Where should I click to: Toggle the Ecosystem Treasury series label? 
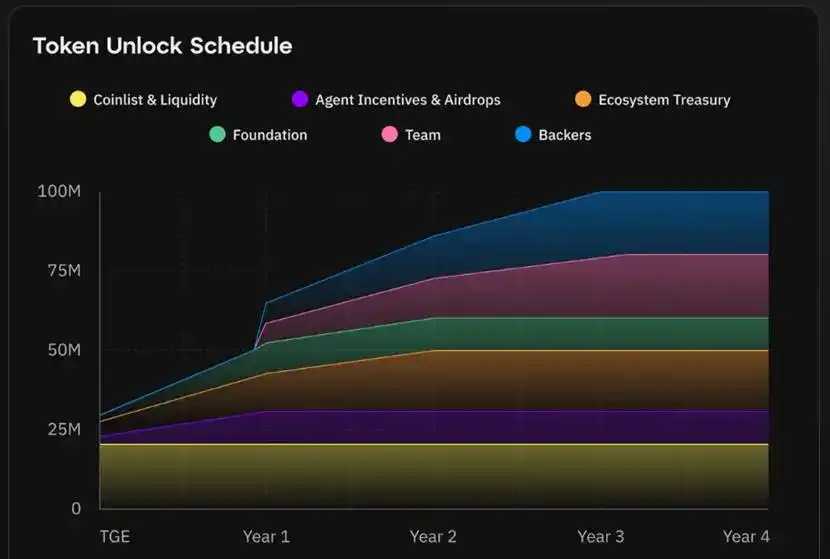tap(664, 100)
